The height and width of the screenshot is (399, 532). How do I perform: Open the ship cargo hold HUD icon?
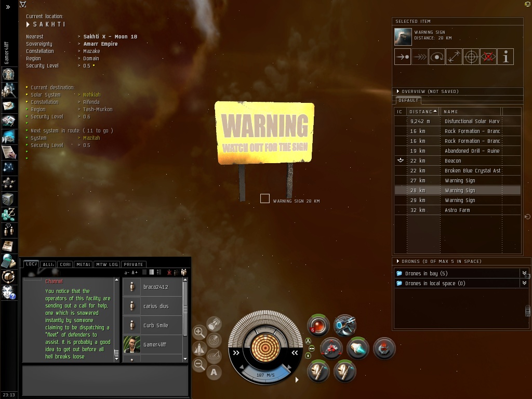(214, 324)
